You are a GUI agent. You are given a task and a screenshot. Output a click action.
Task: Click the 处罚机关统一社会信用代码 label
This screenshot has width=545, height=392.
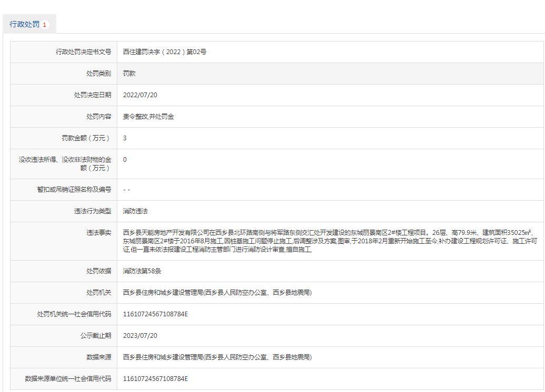74,314
